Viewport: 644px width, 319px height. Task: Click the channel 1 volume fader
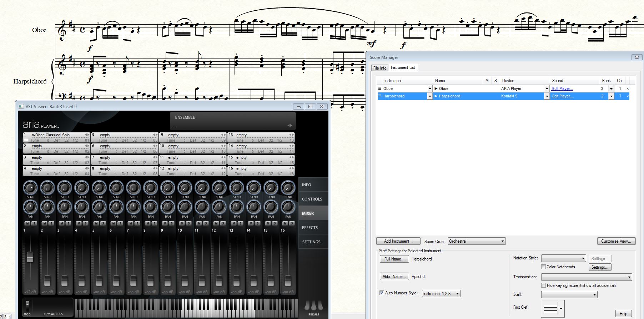coord(30,257)
